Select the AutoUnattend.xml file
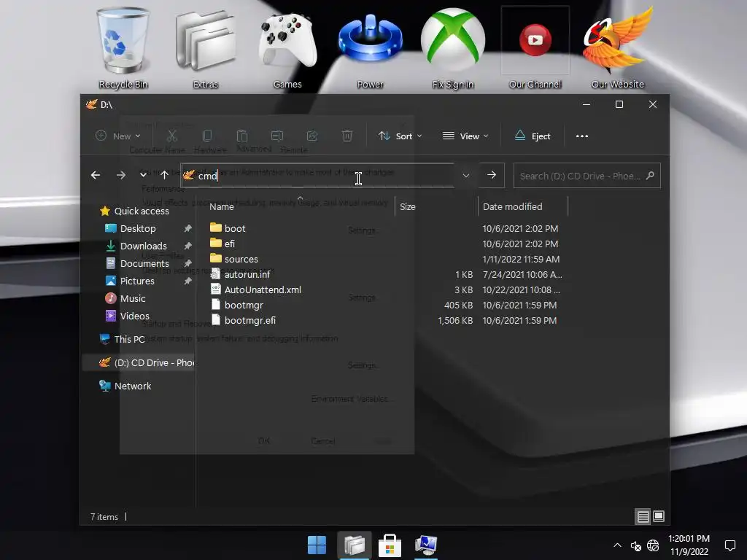 (263, 289)
